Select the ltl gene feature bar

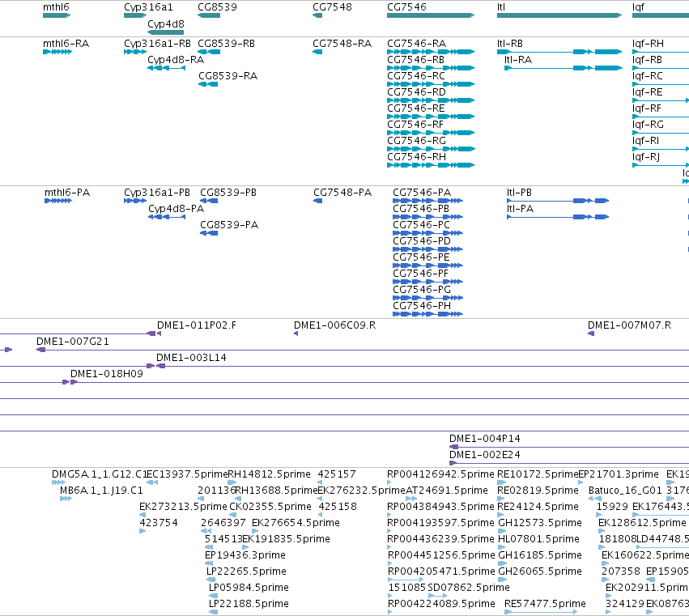[x=559, y=15]
